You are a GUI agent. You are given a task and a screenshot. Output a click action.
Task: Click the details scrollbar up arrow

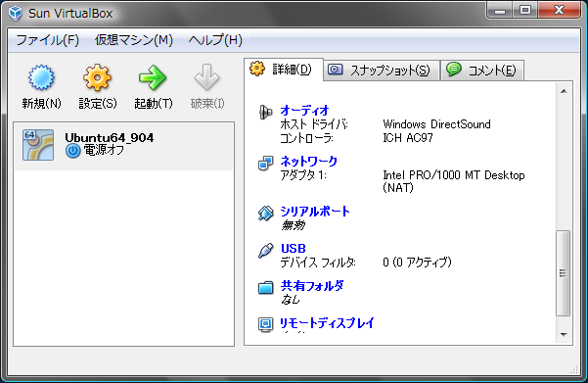click(564, 91)
